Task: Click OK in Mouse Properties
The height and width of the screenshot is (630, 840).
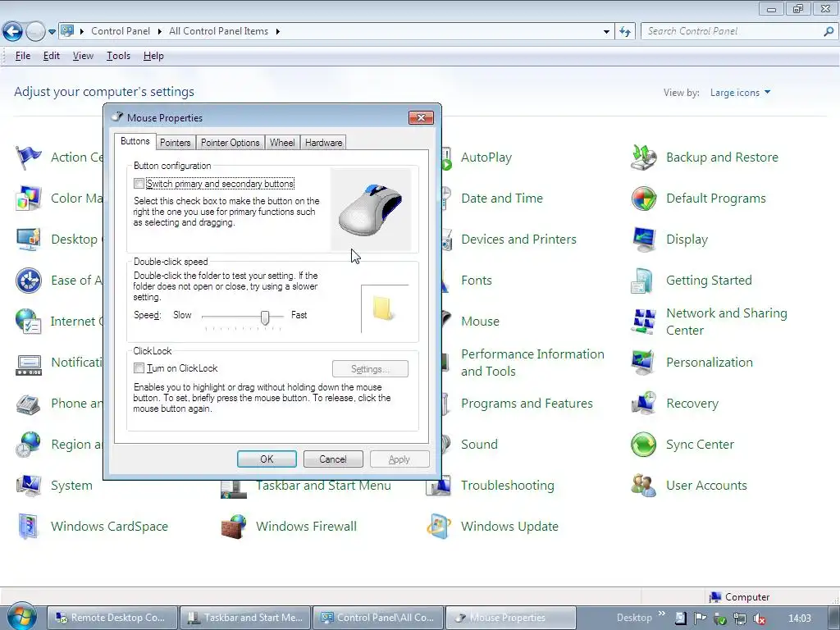Action: pyautogui.click(x=267, y=459)
